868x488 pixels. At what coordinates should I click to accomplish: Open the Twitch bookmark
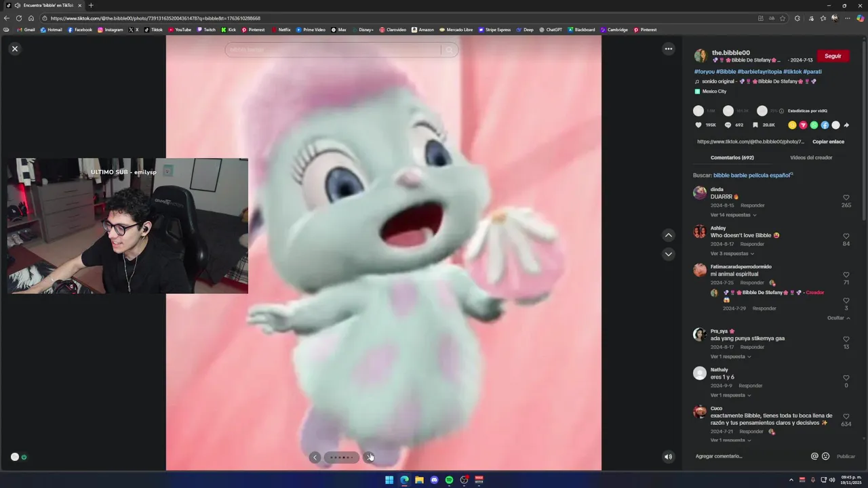pos(206,30)
